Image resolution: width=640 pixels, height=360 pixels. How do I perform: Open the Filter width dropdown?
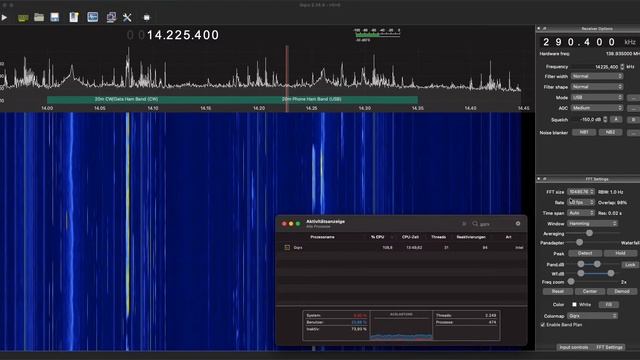(597, 76)
